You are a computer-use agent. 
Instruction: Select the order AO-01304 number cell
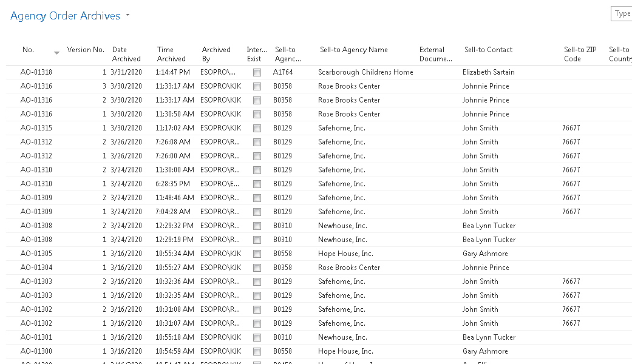[36, 268]
